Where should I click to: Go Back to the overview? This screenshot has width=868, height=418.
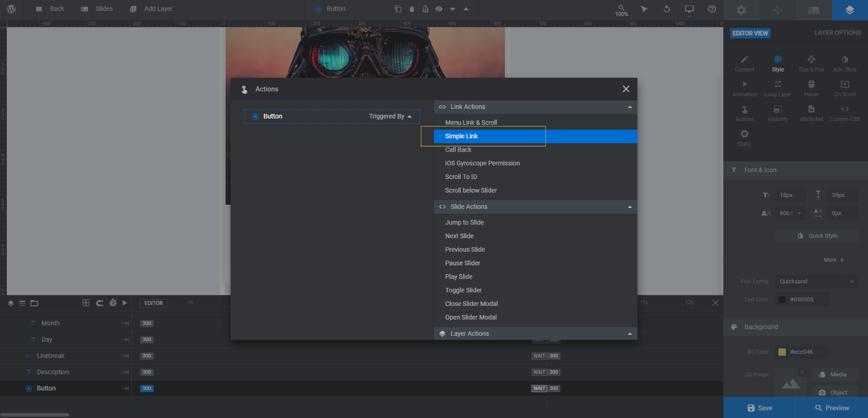point(50,9)
